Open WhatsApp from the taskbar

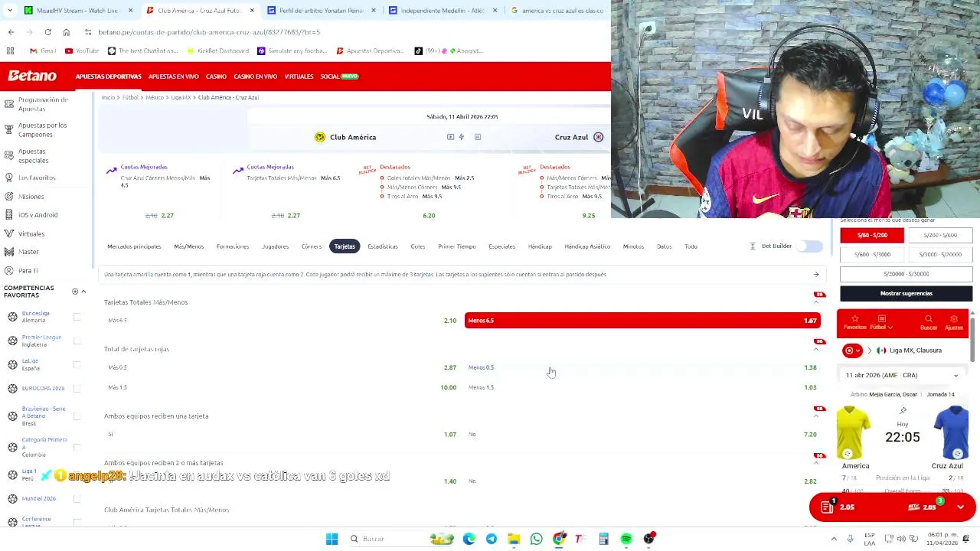(536, 539)
